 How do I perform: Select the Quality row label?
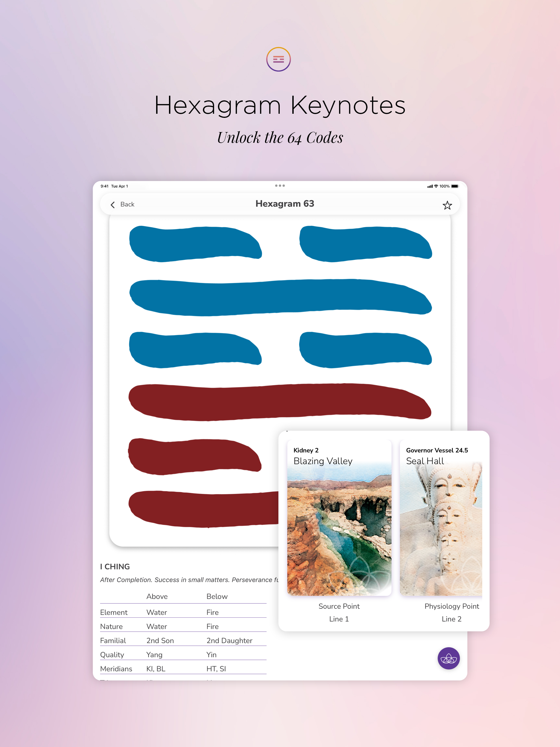[x=112, y=655]
